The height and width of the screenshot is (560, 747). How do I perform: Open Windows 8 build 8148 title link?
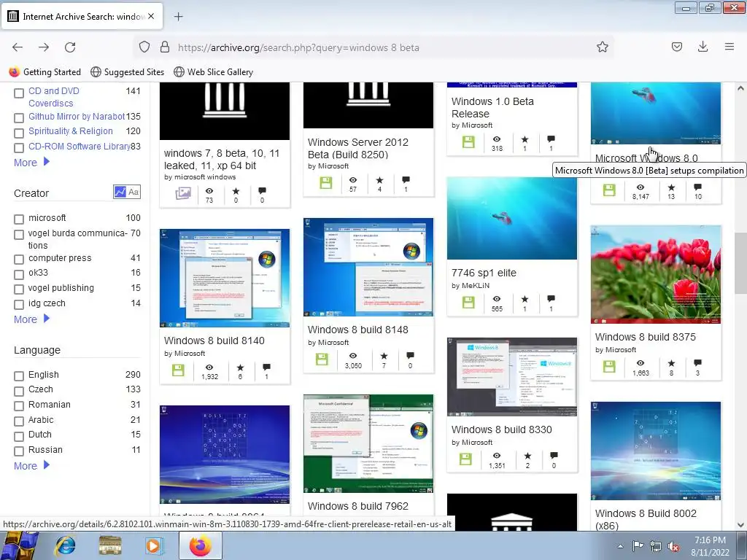[357, 330]
